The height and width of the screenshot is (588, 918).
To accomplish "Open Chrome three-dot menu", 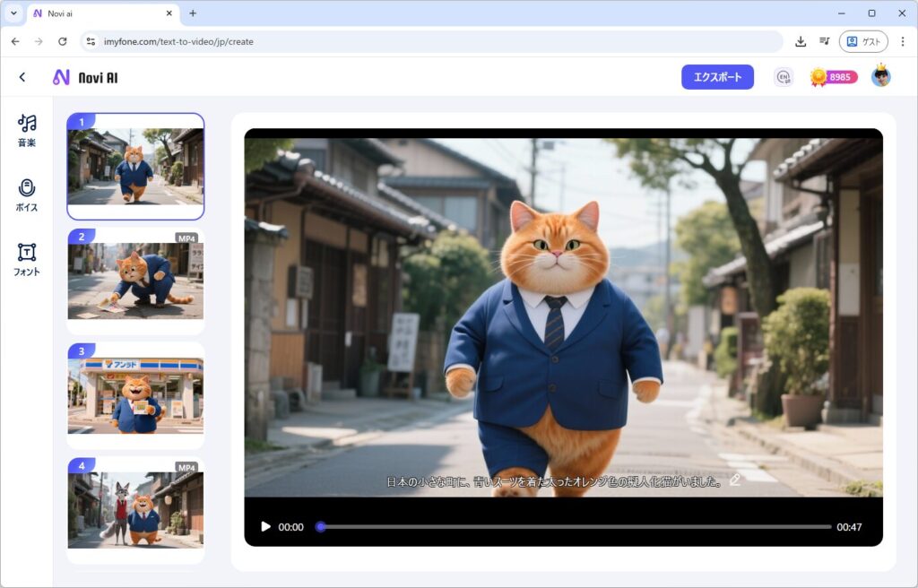I will click(x=902, y=41).
